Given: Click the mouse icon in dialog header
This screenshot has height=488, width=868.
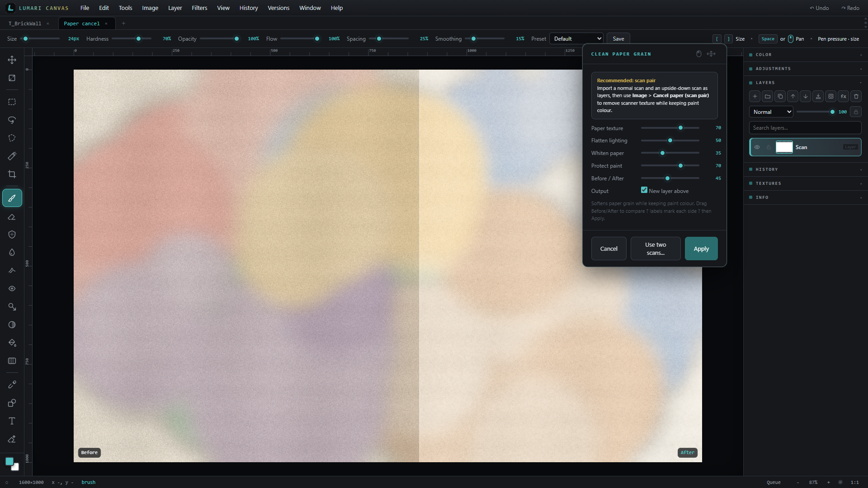Looking at the screenshot, I should coord(699,54).
